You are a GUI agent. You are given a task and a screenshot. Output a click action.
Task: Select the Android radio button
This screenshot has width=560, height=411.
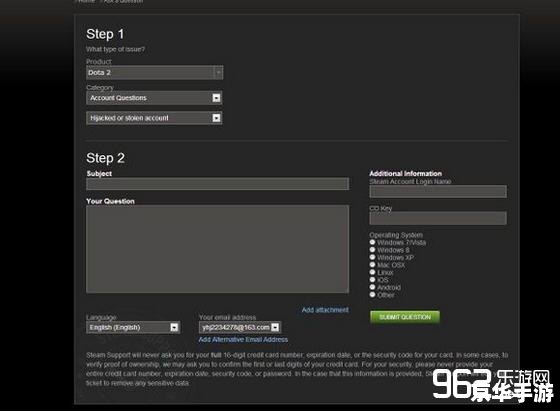tap(372, 287)
